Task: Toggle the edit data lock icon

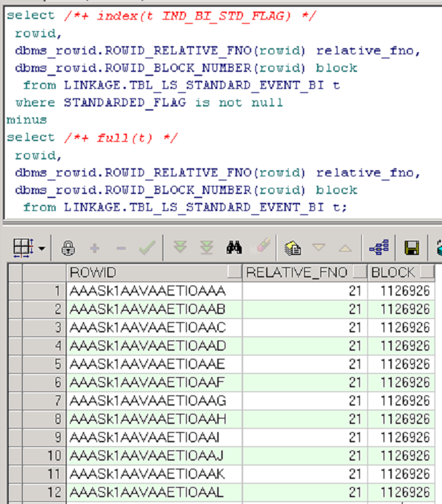Action: click(68, 248)
